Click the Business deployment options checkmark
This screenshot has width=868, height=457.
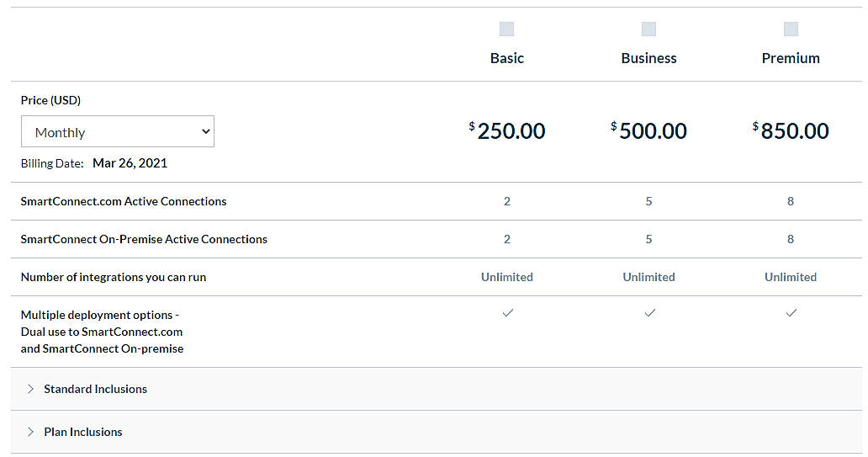(650, 313)
